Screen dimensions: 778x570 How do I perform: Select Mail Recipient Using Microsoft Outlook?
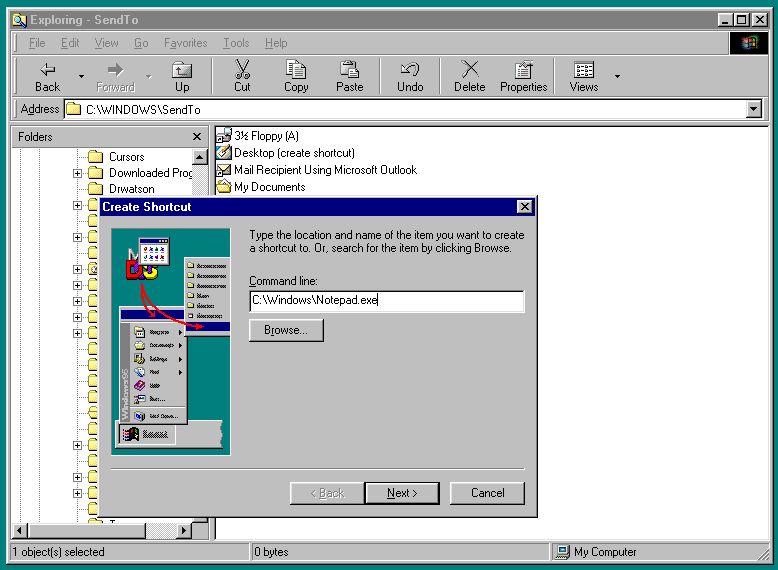pyautogui.click(x=317, y=170)
